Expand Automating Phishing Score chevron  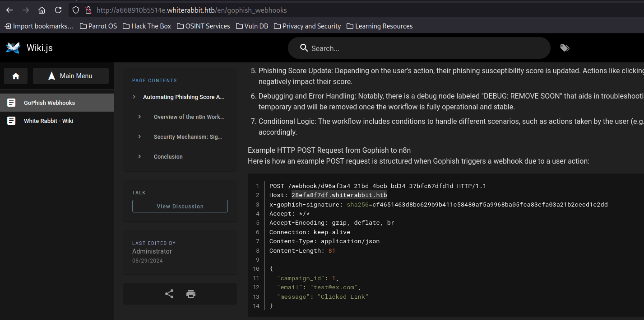(134, 97)
